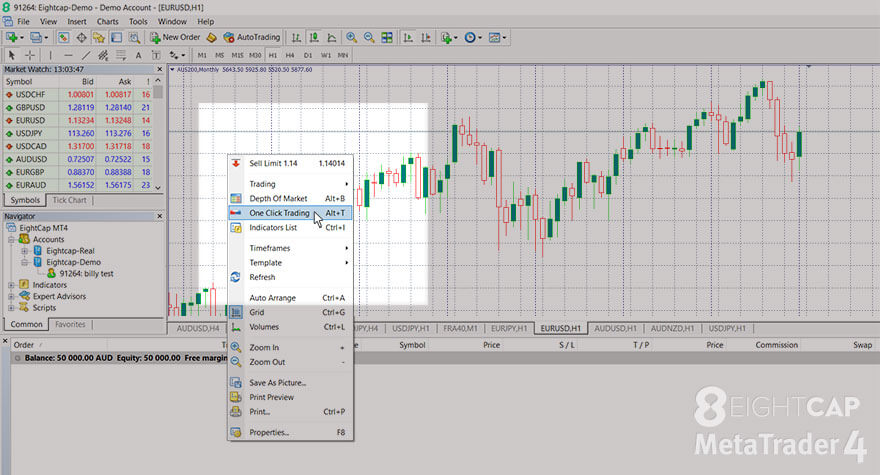Open the Timeframes submenu
The image size is (880, 475).
pos(291,248)
